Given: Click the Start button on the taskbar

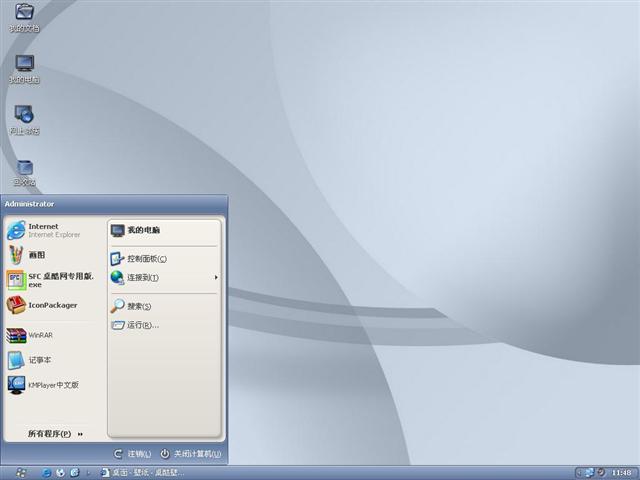Looking at the screenshot, I should point(20,473).
